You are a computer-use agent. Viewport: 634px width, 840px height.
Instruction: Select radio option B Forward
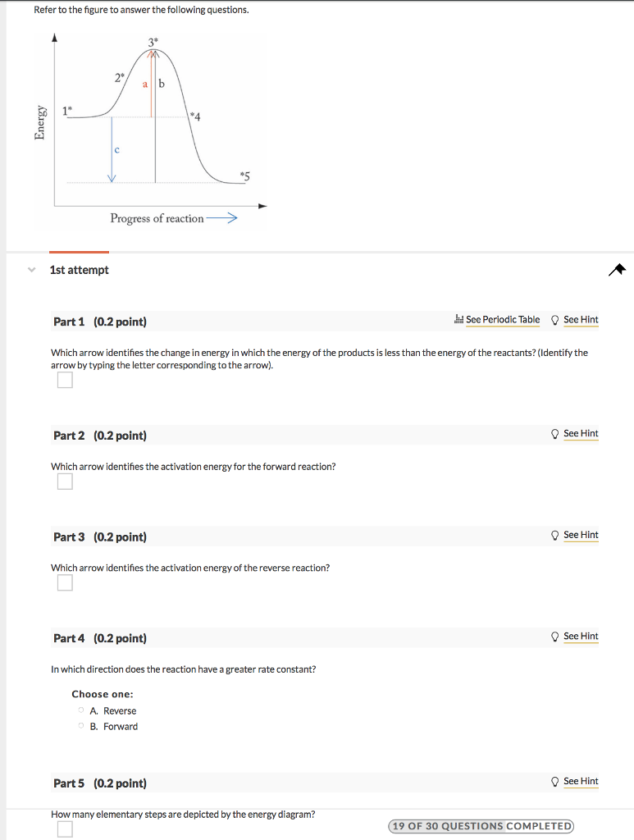[82, 727]
